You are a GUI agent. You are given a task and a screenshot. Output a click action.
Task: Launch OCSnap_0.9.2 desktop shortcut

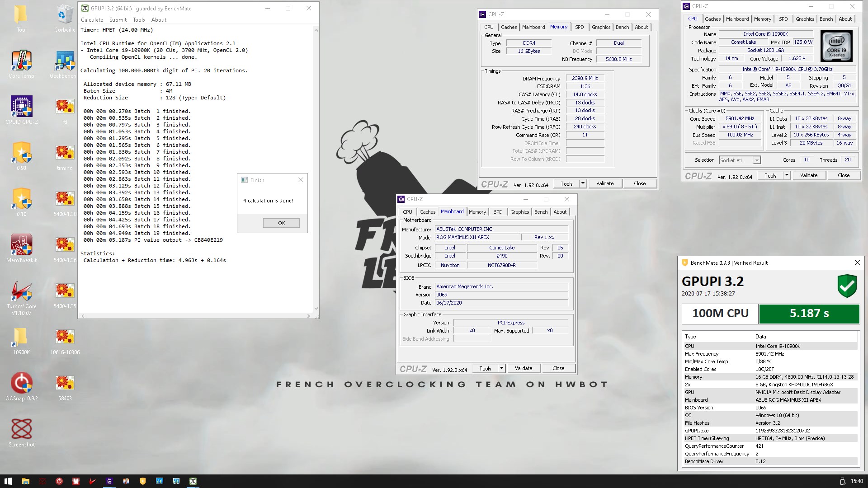[x=21, y=387]
